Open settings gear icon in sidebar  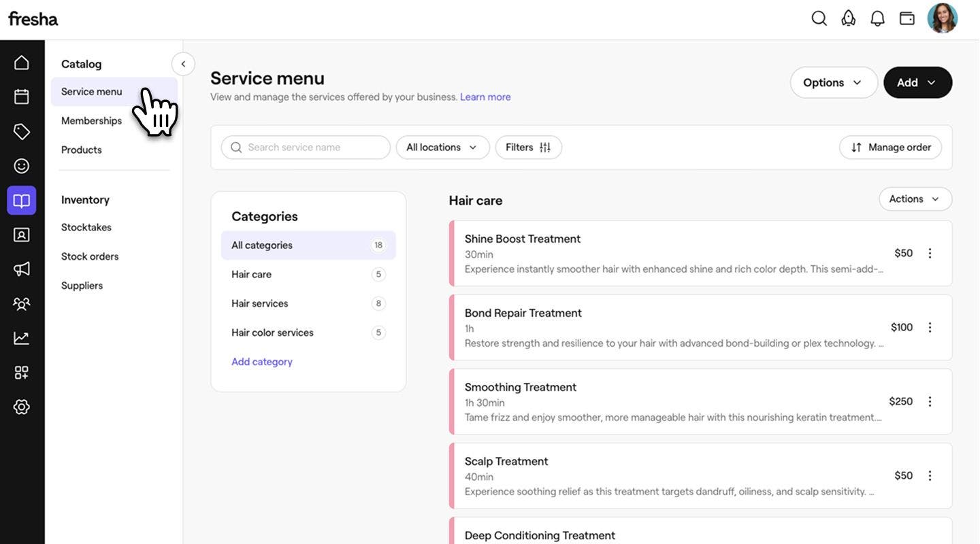22,407
